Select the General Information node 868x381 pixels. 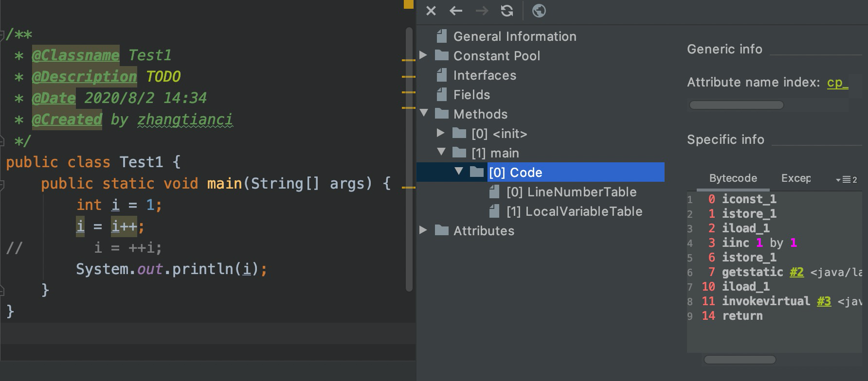(514, 36)
